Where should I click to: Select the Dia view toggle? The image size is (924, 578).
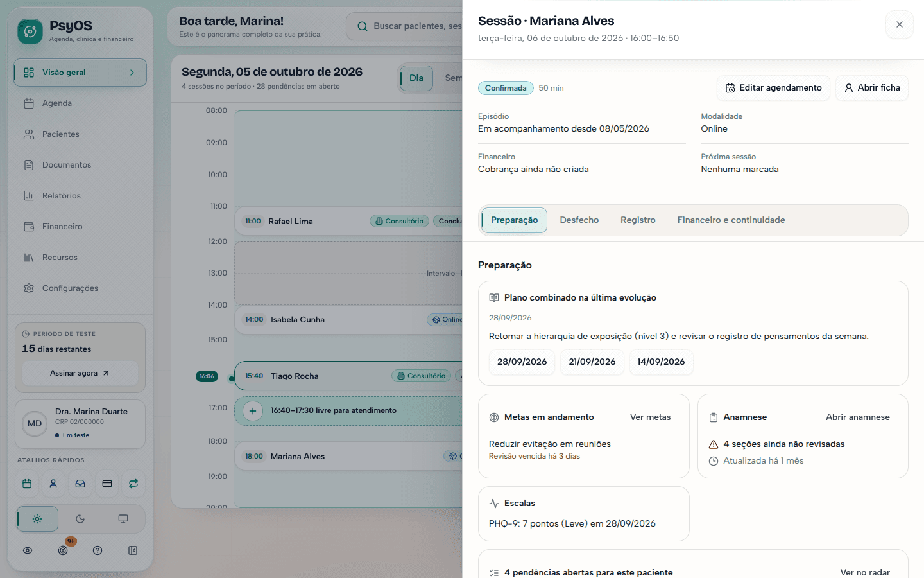point(416,78)
